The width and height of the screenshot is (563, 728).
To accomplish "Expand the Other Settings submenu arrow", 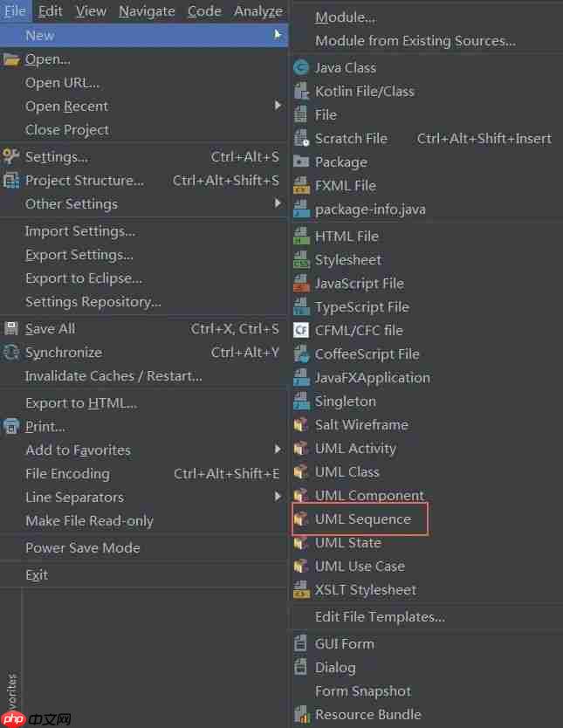I will [x=278, y=203].
